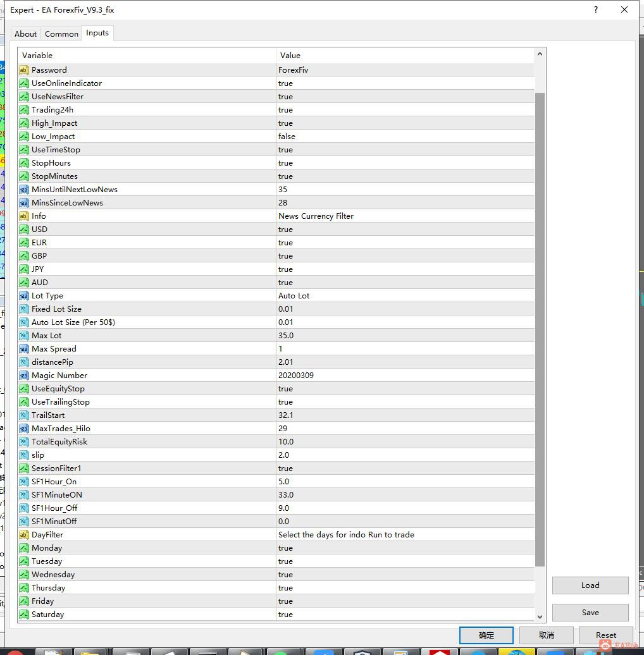
Task: Click the Max Spread integer icon
Action: [24, 349]
